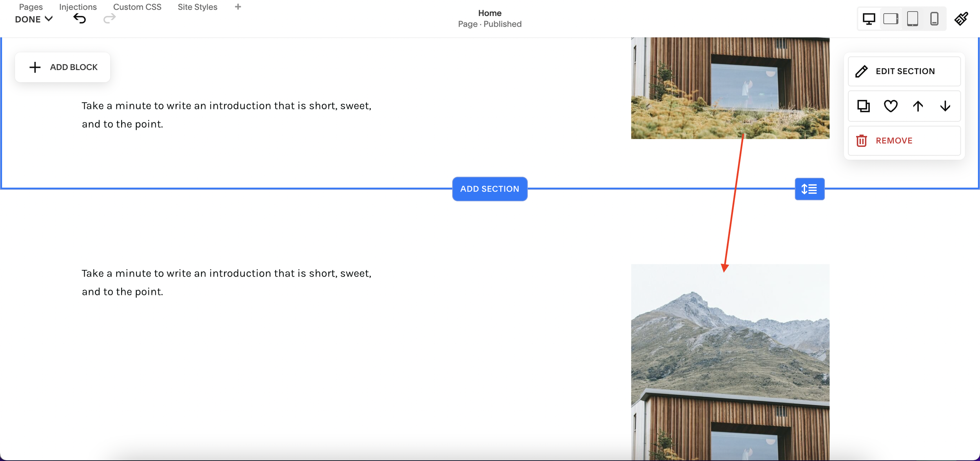980x461 pixels.
Task: Click the ADD BLOCK button
Action: point(63,67)
